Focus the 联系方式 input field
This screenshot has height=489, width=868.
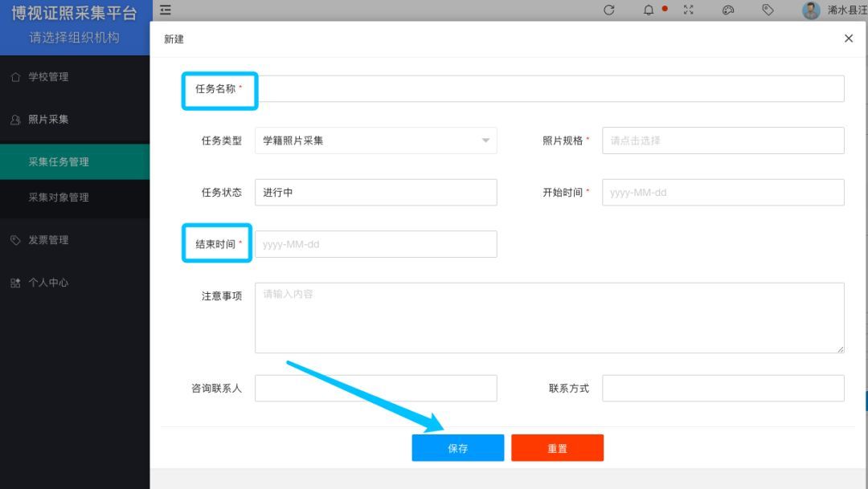click(723, 389)
